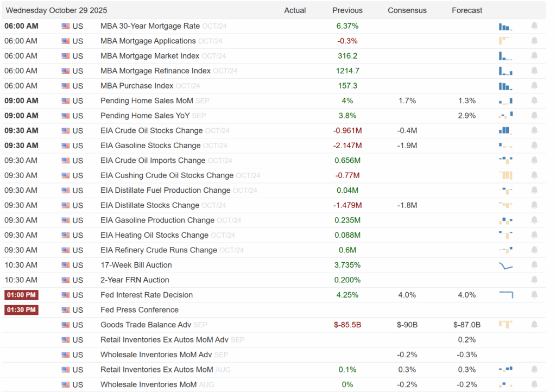
Task: Toggle the notification bell for Pending Home Sales YoY
Action: point(534,115)
